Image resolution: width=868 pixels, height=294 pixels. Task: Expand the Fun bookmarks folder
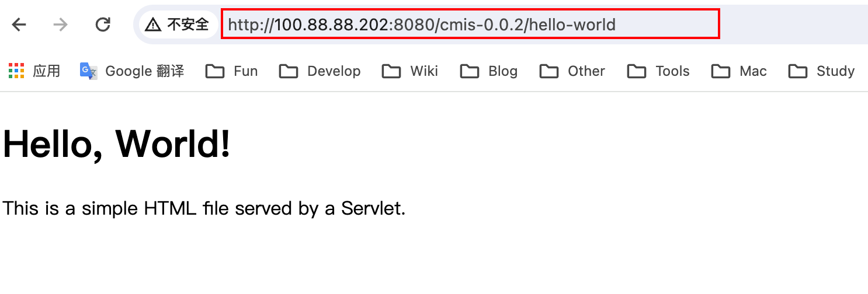pos(232,71)
